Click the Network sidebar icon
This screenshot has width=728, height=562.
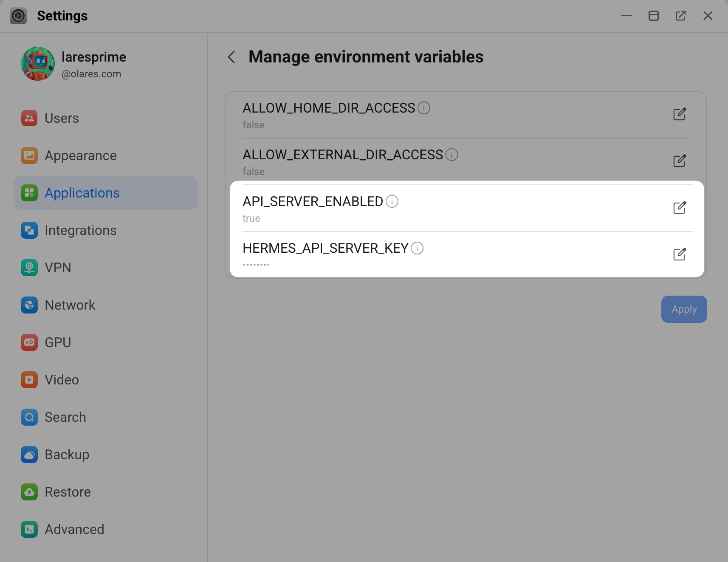tap(29, 305)
